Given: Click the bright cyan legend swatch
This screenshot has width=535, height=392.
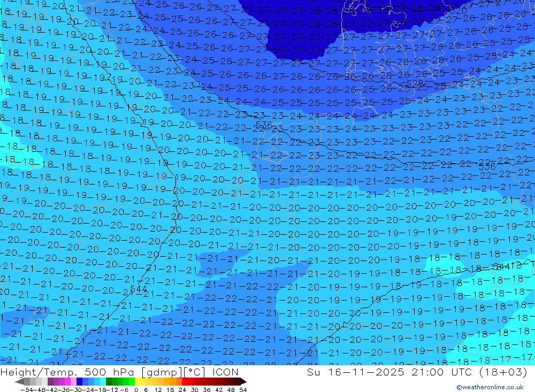Looking at the screenshot, I should (x=103, y=381).
